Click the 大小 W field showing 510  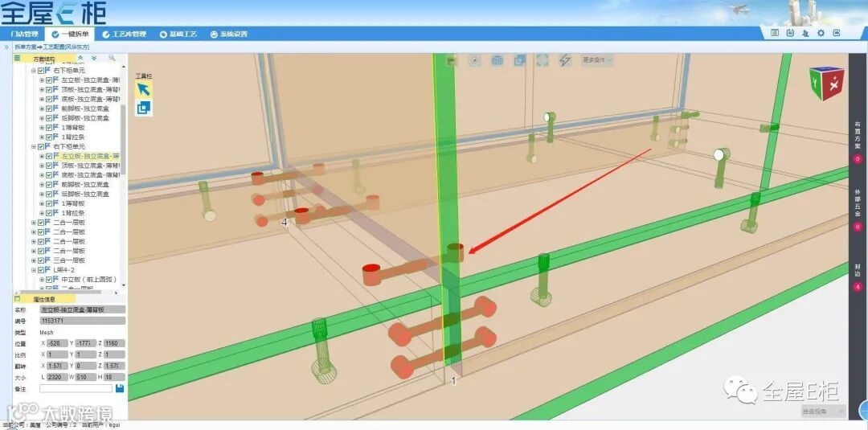86,377
